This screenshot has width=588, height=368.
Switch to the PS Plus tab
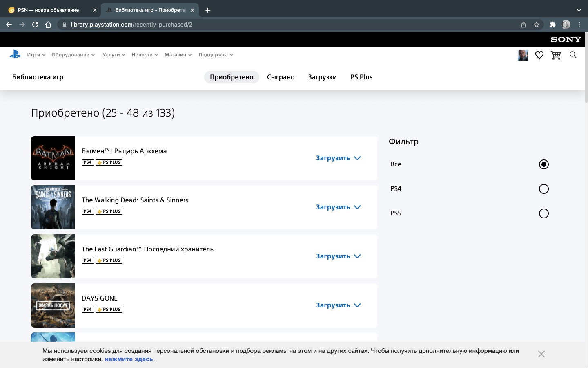click(x=361, y=77)
